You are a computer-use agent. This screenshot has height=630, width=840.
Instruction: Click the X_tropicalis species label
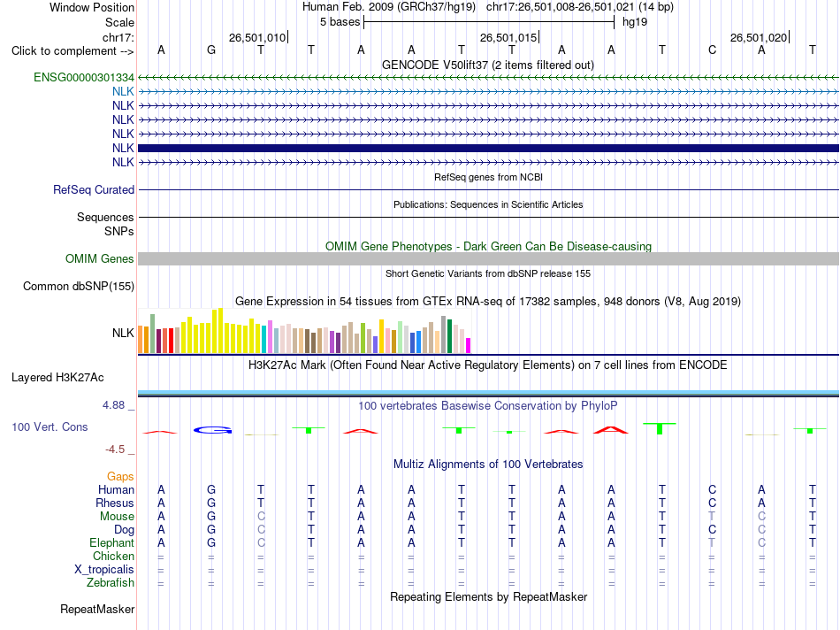tap(104, 570)
